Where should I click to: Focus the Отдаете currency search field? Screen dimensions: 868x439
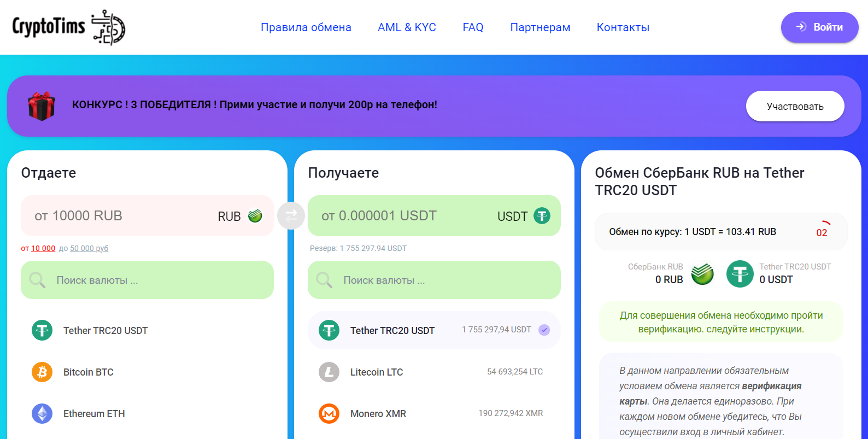click(x=147, y=280)
